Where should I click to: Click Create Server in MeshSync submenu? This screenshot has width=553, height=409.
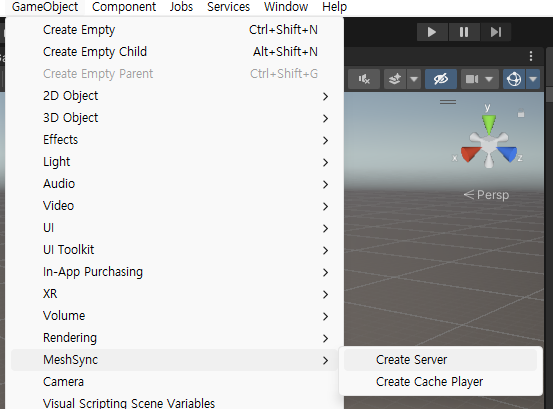pyautogui.click(x=440, y=360)
